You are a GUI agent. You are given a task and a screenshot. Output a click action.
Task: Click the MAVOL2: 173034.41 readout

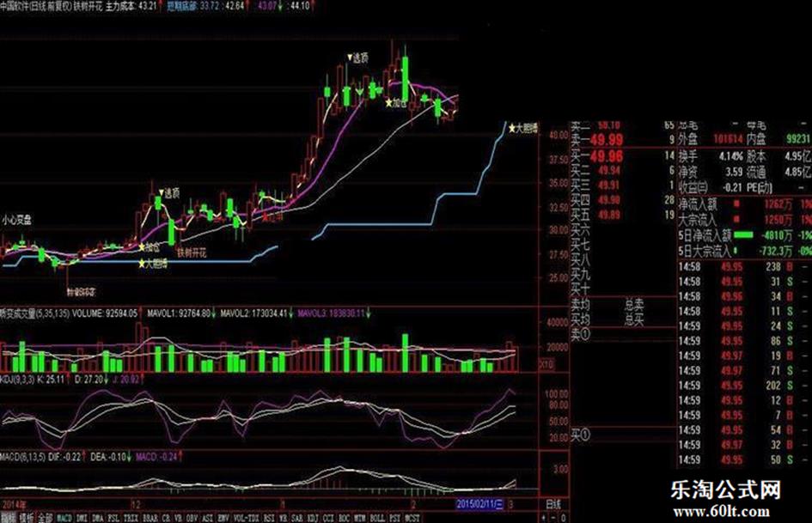(x=253, y=313)
